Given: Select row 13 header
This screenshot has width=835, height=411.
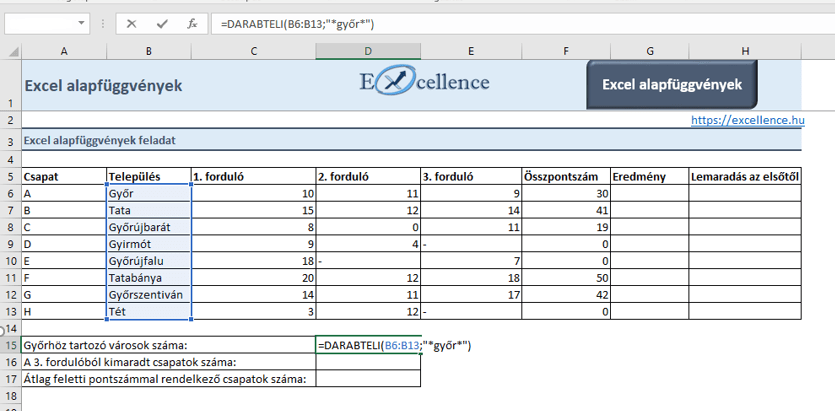Looking at the screenshot, I should click(x=11, y=311).
